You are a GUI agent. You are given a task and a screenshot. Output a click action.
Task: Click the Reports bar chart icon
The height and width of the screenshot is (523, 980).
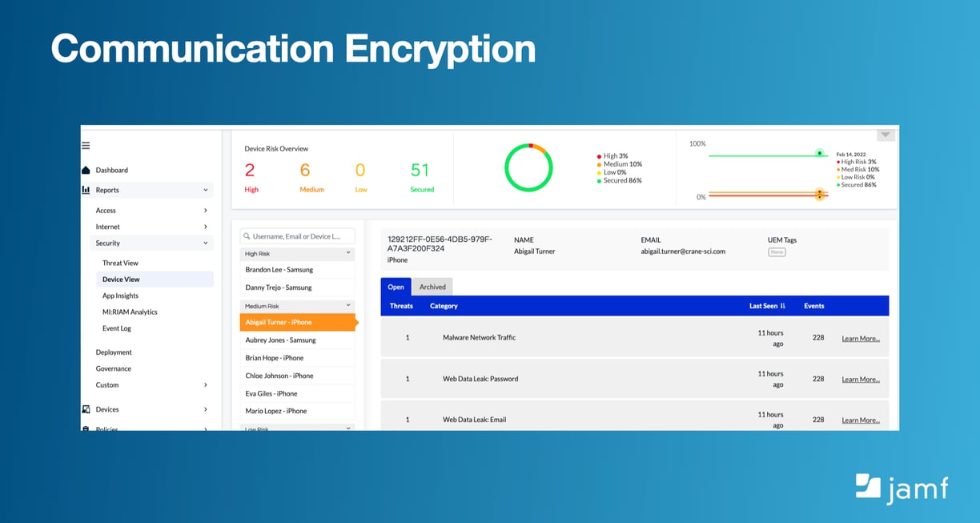(x=86, y=190)
